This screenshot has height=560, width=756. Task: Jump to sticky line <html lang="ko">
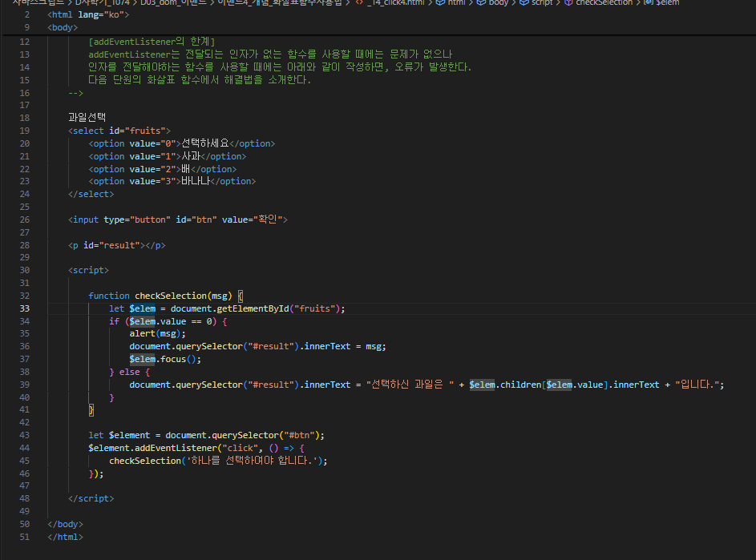[x=88, y=14]
